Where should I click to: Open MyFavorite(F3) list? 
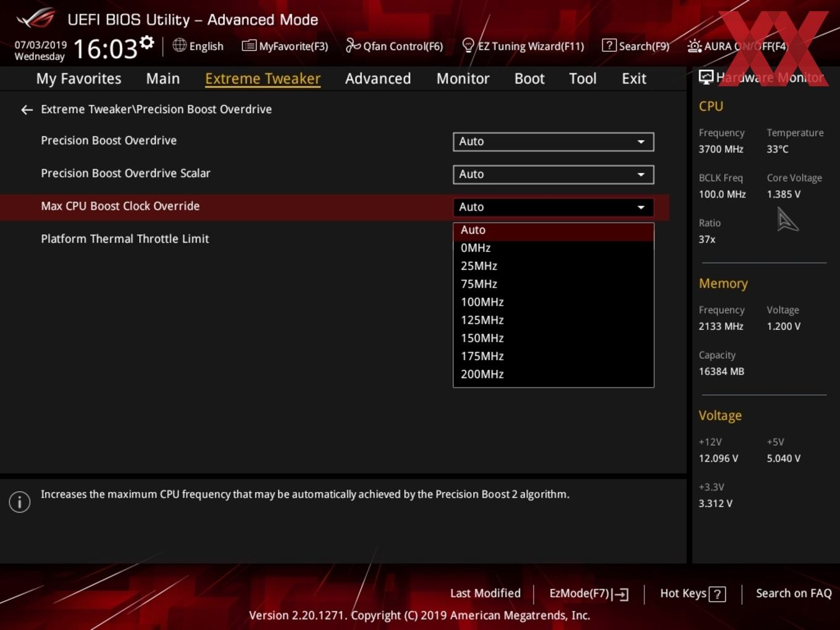click(x=285, y=46)
